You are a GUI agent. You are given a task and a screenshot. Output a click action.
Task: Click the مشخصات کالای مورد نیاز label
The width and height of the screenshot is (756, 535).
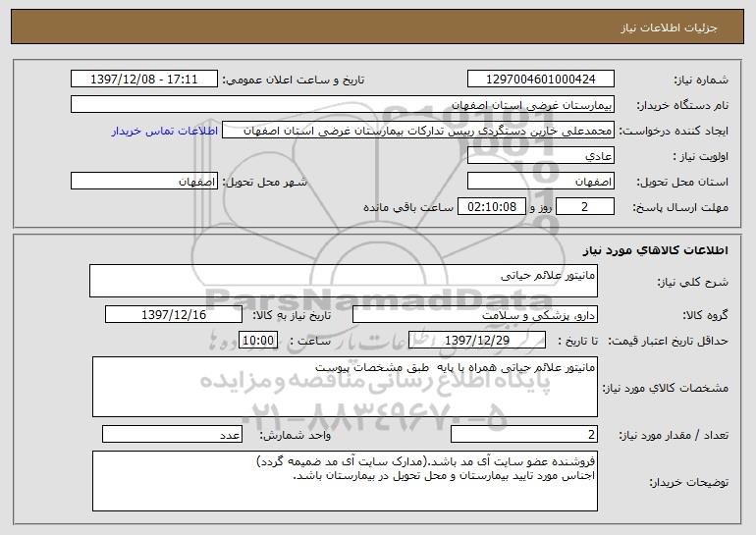pos(666,388)
